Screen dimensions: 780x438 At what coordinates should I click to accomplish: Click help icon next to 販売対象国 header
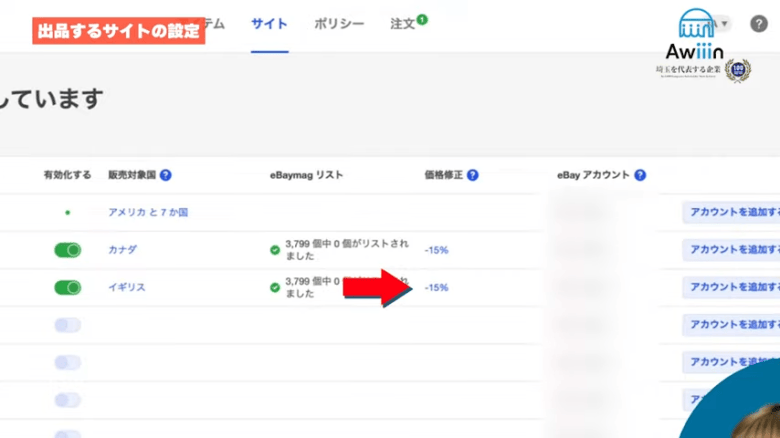click(166, 175)
